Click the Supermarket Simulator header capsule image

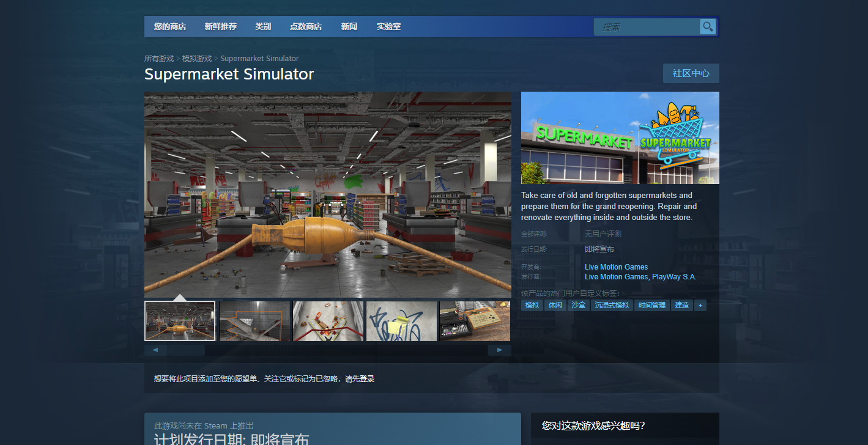(x=620, y=138)
